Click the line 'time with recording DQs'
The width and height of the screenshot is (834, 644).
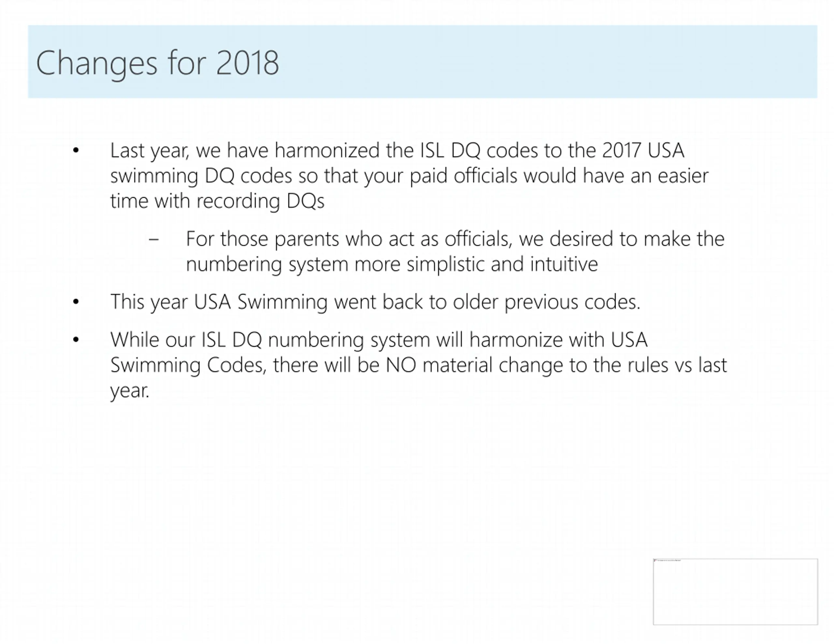[x=217, y=201]
